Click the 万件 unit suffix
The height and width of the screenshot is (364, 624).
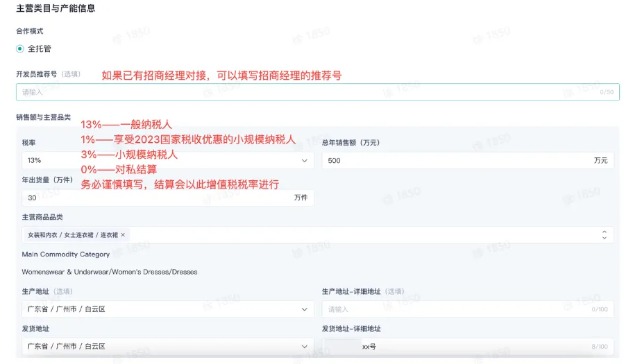click(301, 198)
